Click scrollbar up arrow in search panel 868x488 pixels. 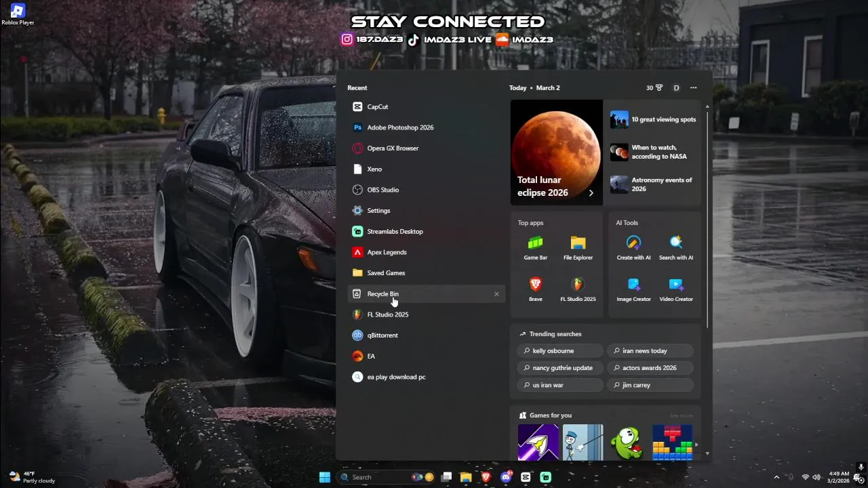click(x=707, y=106)
